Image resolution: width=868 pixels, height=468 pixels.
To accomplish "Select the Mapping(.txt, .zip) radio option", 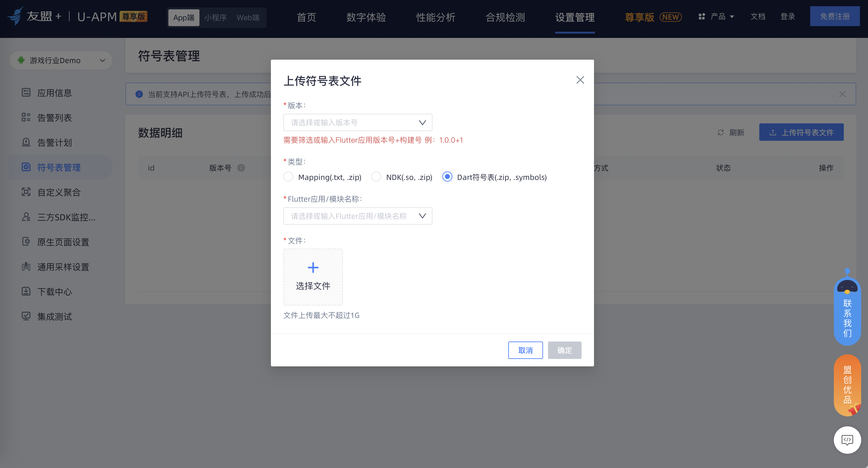I will coord(288,177).
